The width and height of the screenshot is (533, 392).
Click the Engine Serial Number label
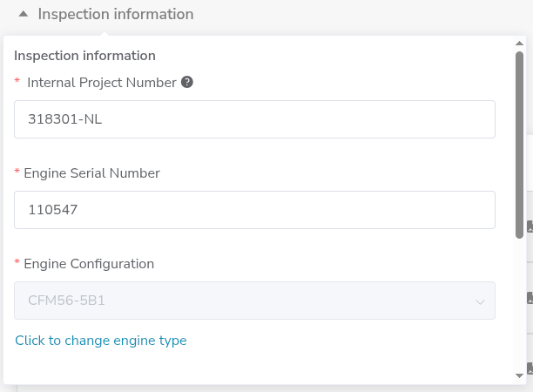coord(91,173)
